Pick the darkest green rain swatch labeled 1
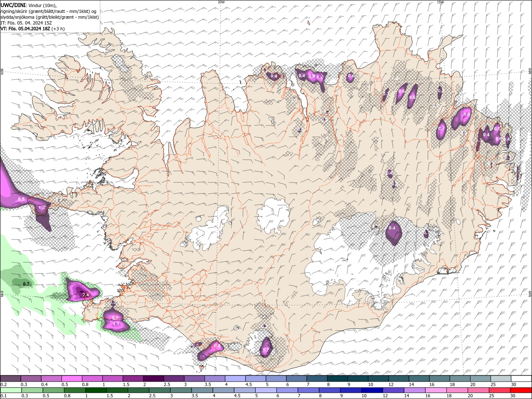 tap(95, 390)
